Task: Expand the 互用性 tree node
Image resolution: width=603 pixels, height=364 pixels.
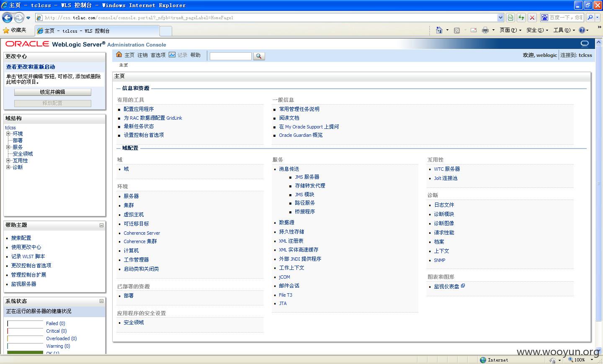Action: 8,161
